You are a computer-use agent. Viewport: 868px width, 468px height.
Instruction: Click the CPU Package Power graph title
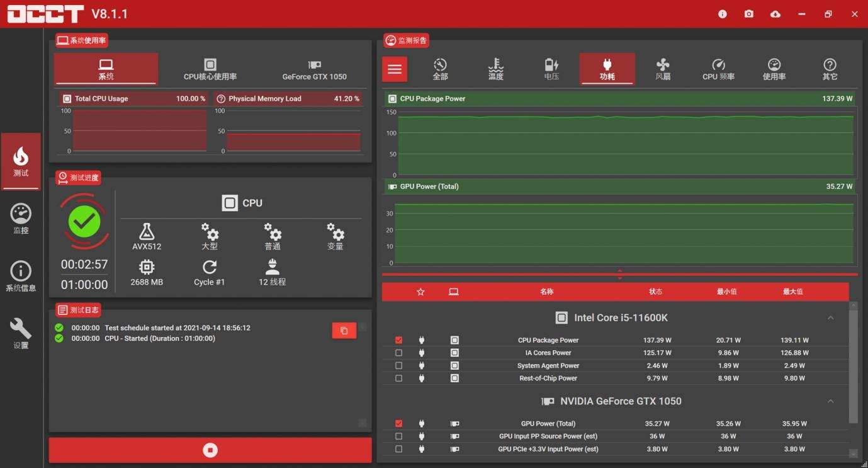pos(432,99)
